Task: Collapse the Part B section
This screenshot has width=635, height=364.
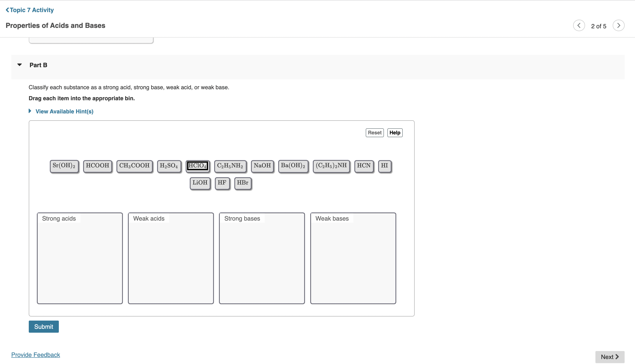Action: click(19, 65)
